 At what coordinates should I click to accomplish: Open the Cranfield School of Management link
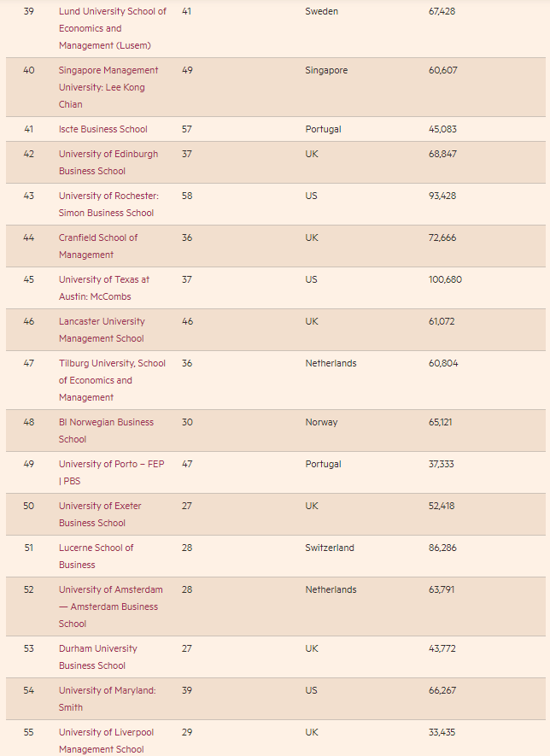pyautogui.click(x=97, y=246)
